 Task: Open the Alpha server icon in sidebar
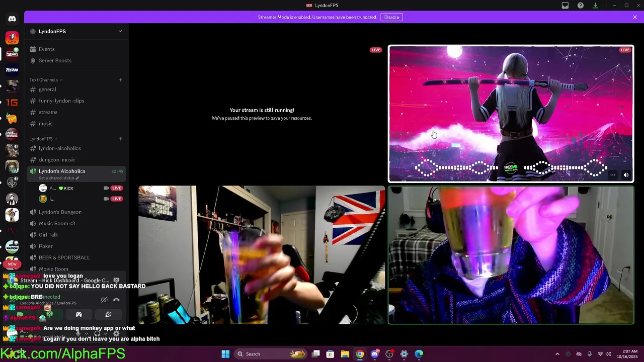point(12,38)
